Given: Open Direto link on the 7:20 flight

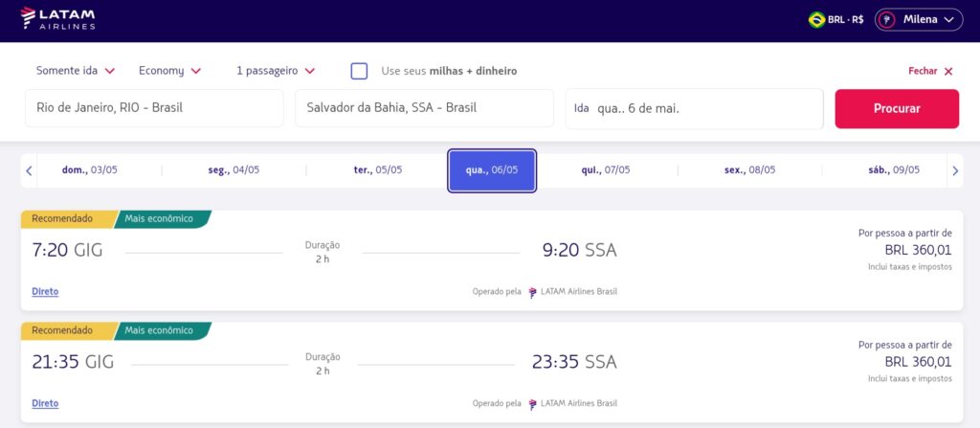Looking at the screenshot, I should tap(45, 292).
